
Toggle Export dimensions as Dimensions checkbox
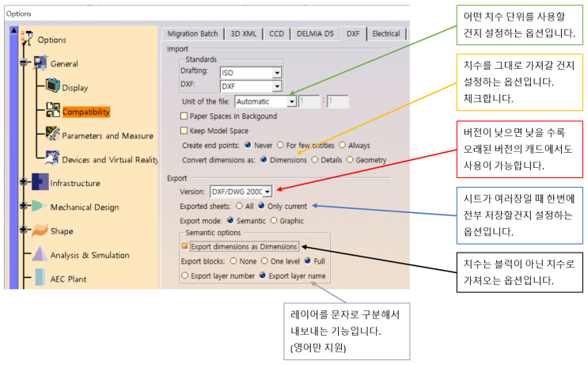pyautogui.click(x=184, y=246)
